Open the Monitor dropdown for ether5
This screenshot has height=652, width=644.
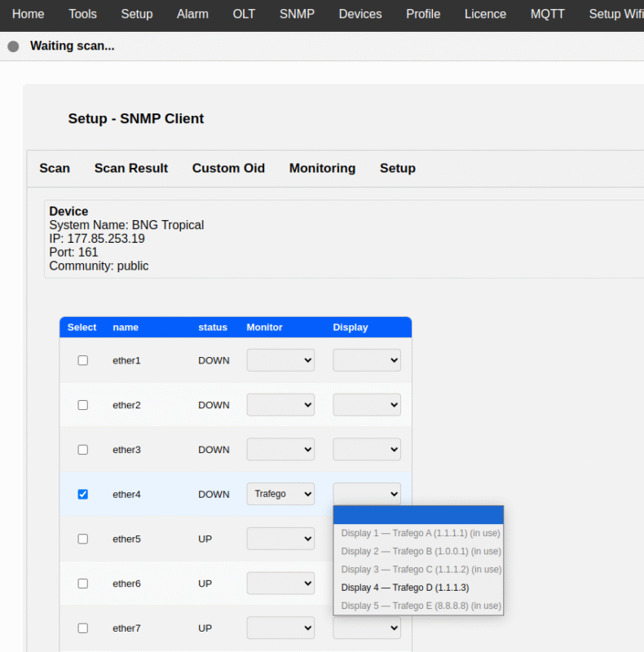(280, 539)
